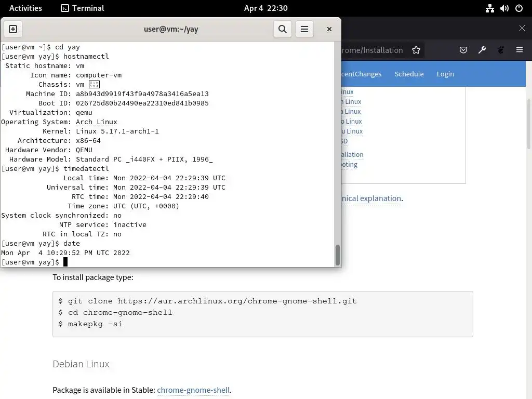Follow the technical explanation link
The height and width of the screenshot is (399, 532).
coord(371,198)
